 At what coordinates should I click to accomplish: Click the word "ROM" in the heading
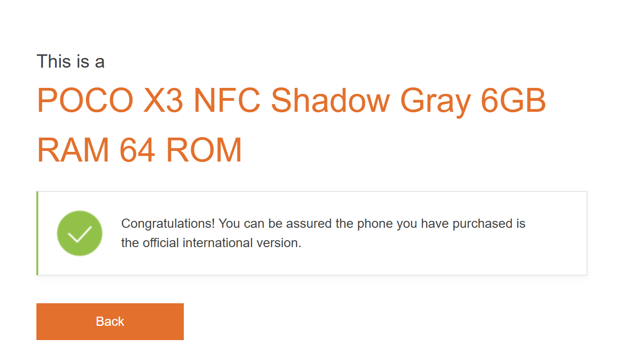pos(204,150)
